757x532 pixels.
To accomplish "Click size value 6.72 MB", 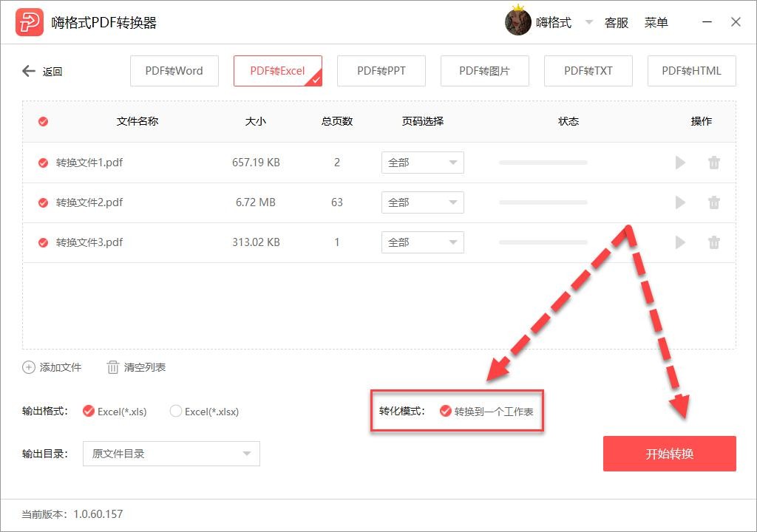I will [x=256, y=202].
